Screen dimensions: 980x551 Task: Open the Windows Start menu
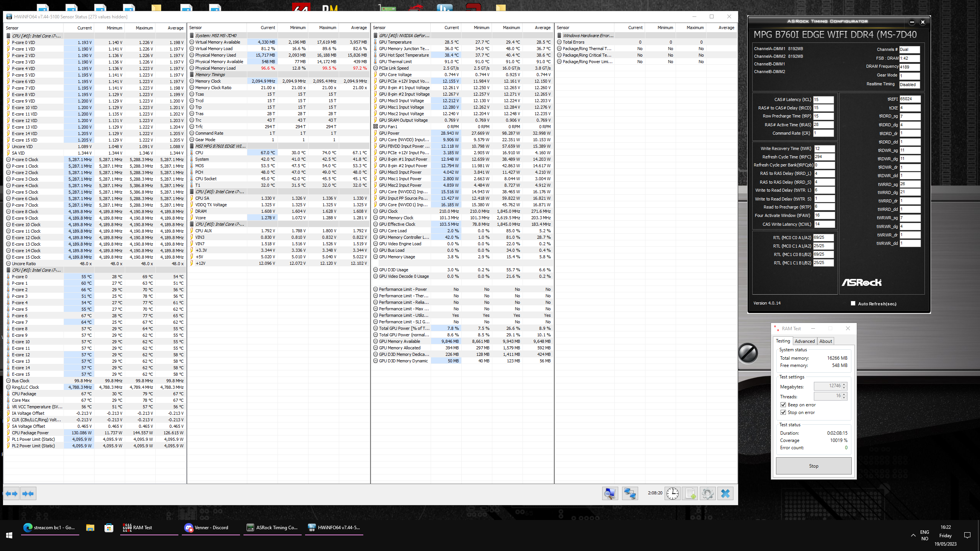point(9,535)
